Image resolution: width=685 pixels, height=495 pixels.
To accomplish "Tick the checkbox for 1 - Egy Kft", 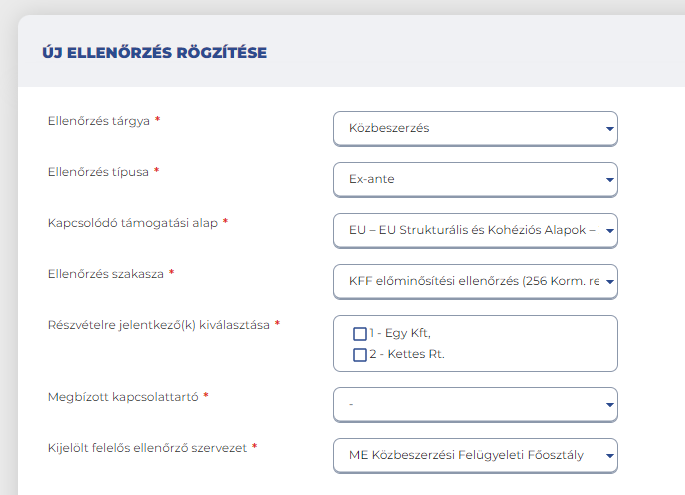I will coord(360,334).
